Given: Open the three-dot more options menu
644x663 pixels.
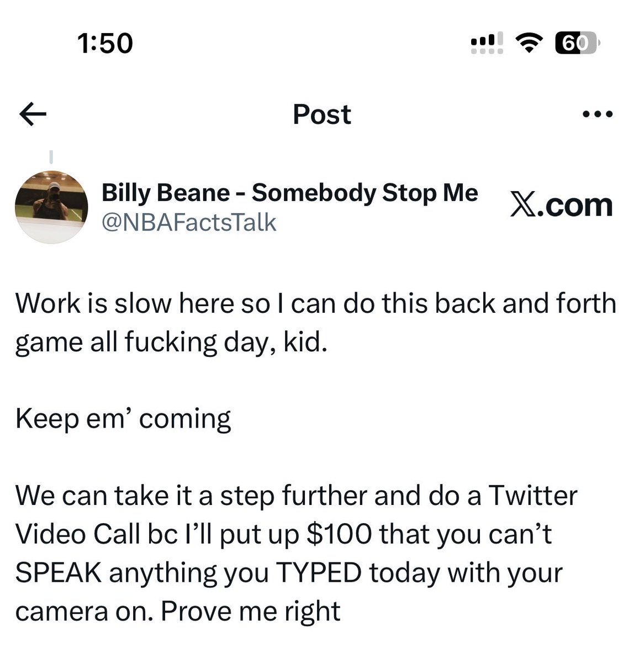Looking at the screenshot, I should [598, 115].
